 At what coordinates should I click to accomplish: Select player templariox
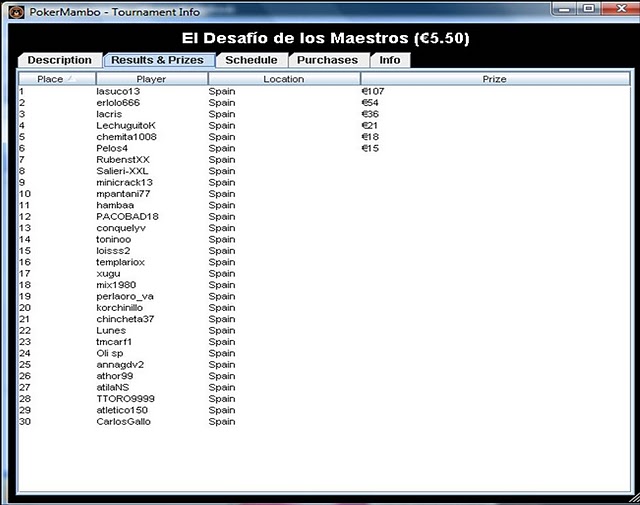click(x=120, y=262)
